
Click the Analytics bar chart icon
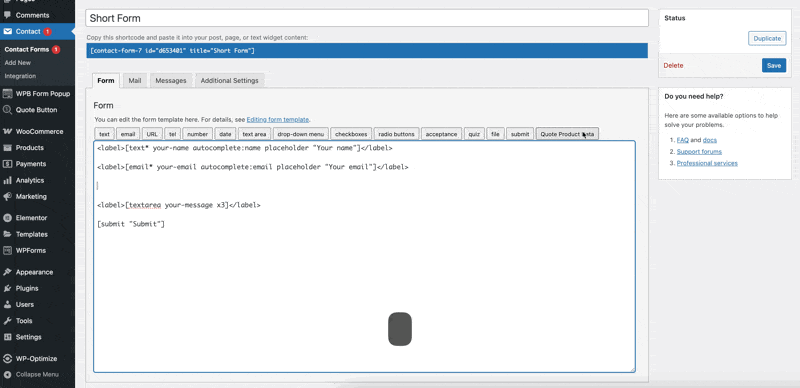(7, 180)
